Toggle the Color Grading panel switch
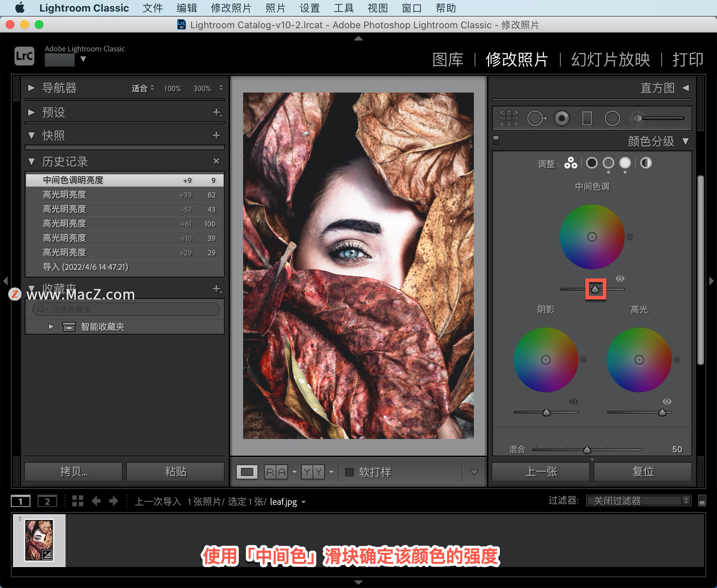The image size is (717, 588). click(496, 140)
